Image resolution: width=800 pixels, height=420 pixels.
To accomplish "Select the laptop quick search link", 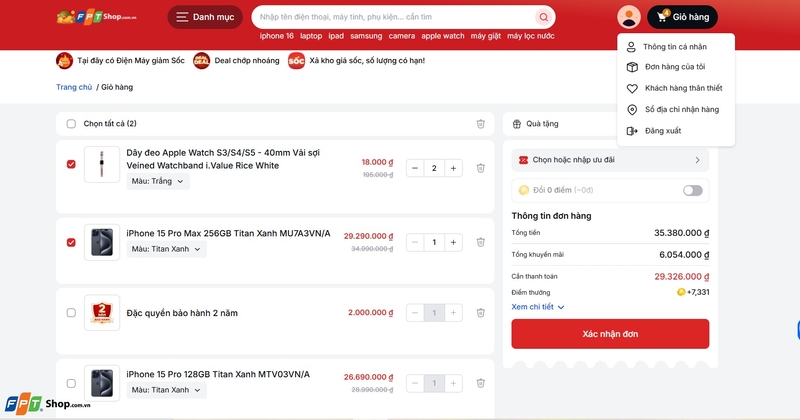I will (311, 36).
